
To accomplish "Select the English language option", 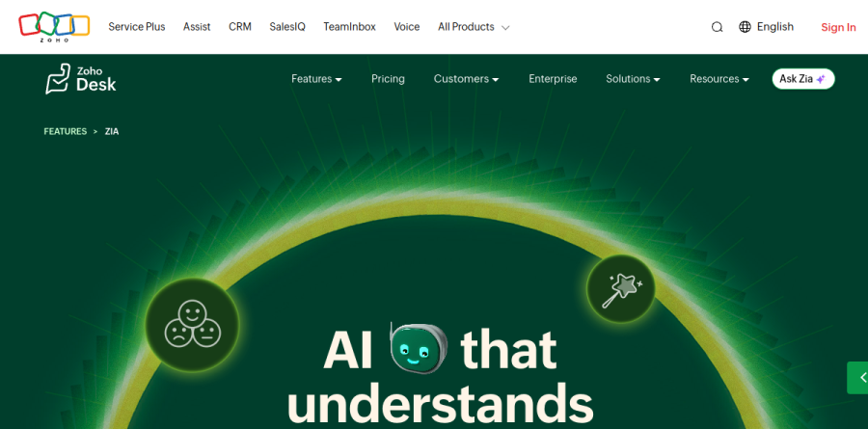I will pos(775,27).
